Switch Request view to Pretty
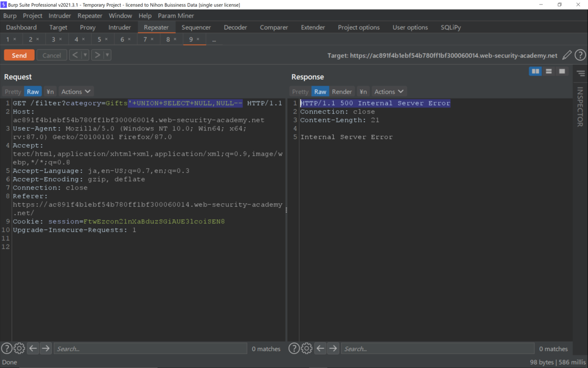The height and width of the screenshot is (368, 588). pos(13,92)
